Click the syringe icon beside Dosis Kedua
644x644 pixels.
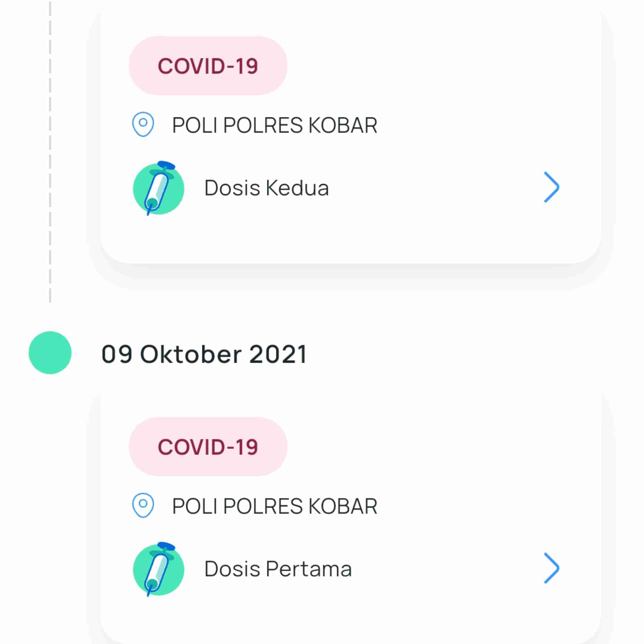pyautogui.click(x=159, y=188)
